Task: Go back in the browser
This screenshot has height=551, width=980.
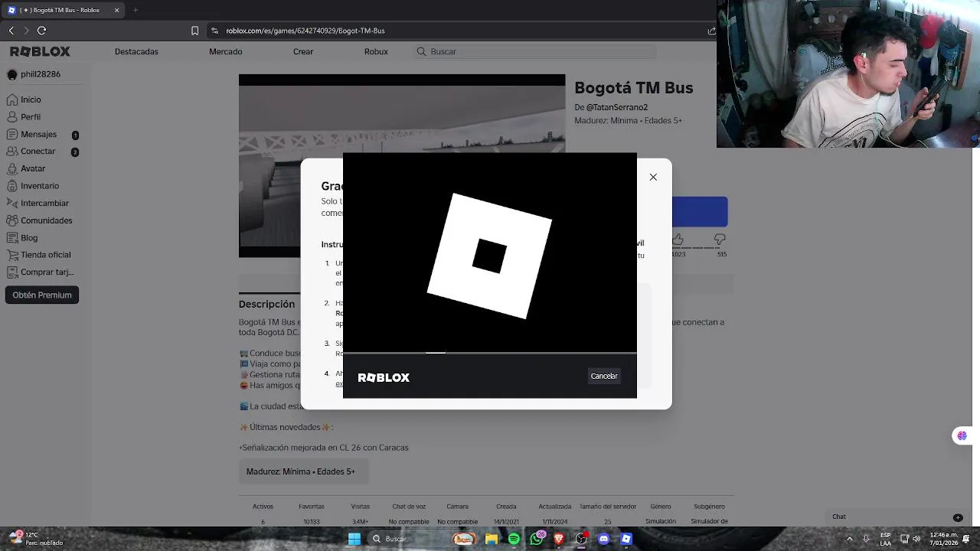Action: pos(11,31)
